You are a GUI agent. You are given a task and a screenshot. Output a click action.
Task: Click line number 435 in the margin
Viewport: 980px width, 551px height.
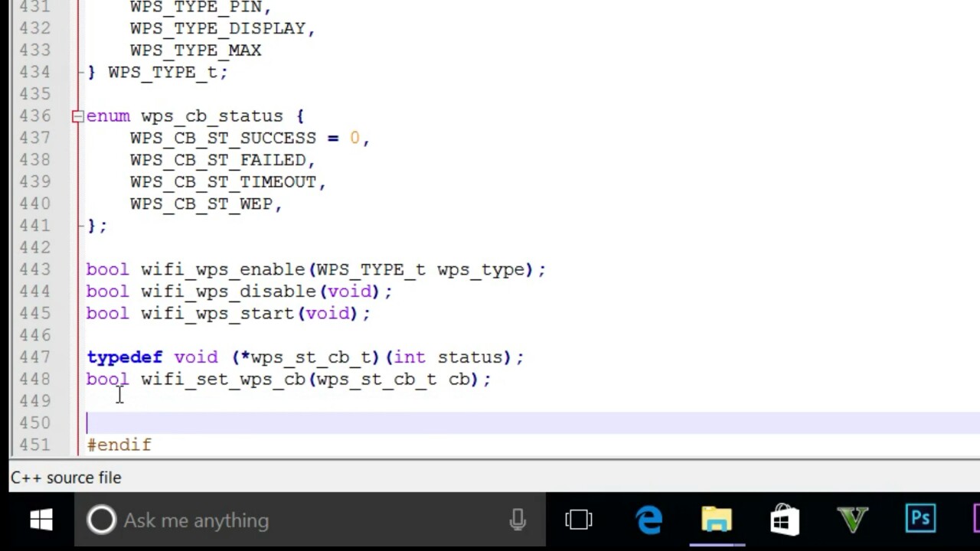pos(34,94)
